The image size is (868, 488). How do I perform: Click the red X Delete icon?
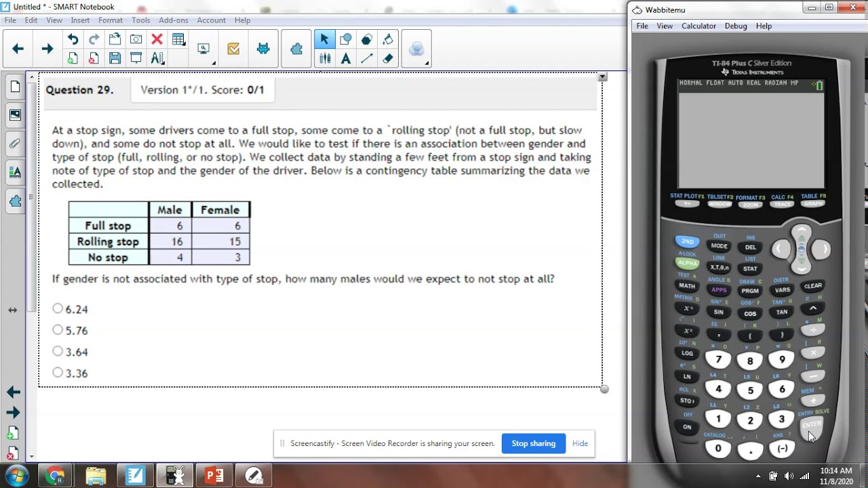click(157, 39)
